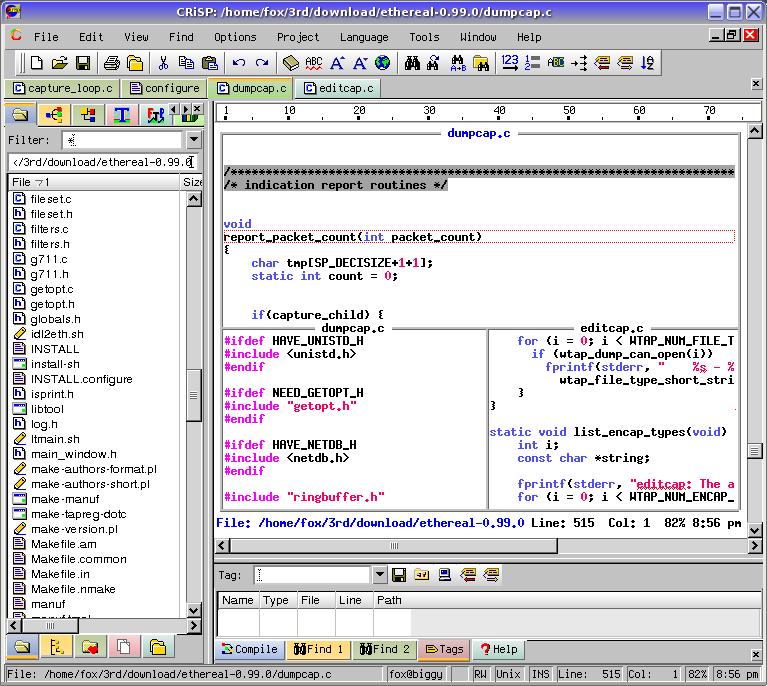Click the sort A-Z icon
This screenshot has height=686, width=767.
pos(648,63)
